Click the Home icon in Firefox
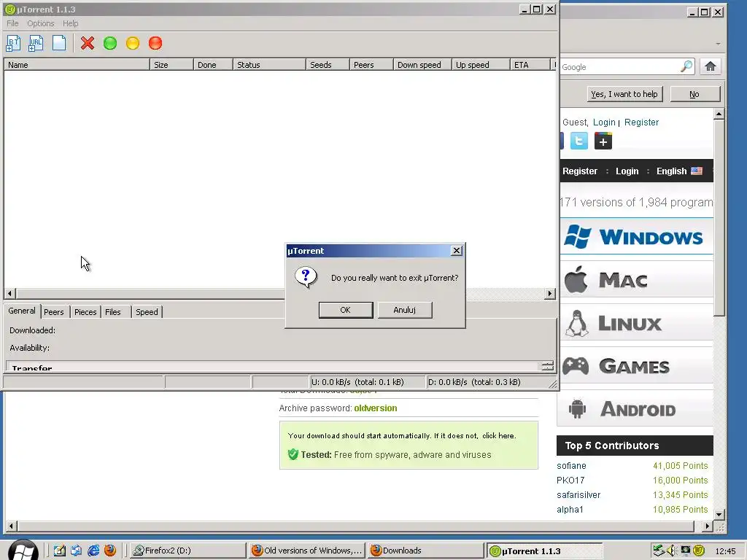Image resolution: width=747 pixels, height=560 pixels. click(x=711, y=66)
